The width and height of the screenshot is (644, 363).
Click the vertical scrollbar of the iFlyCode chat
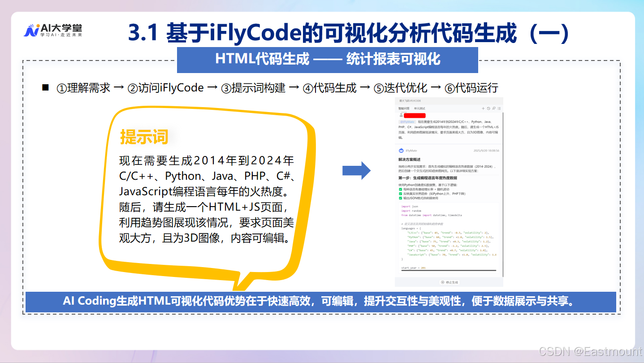point(503,194)
